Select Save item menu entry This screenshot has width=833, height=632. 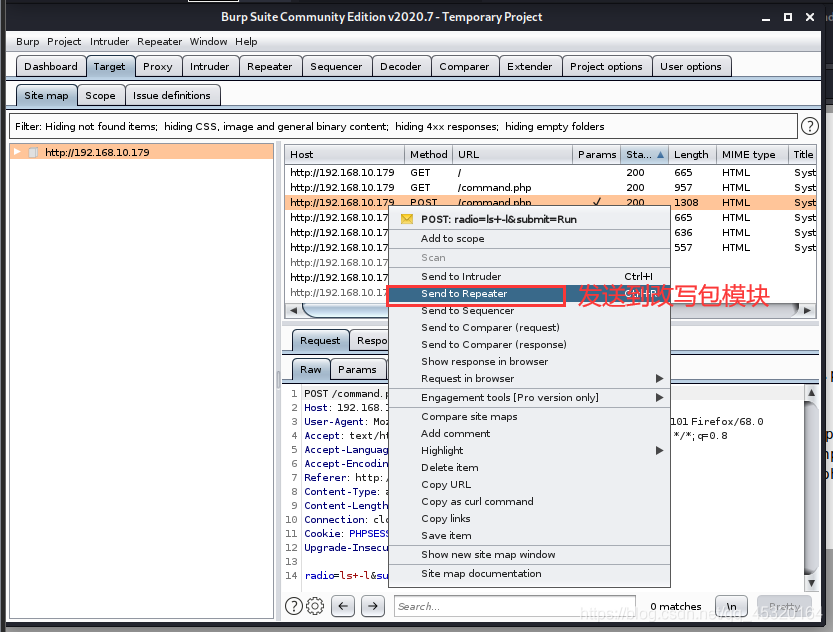[529, 536]
